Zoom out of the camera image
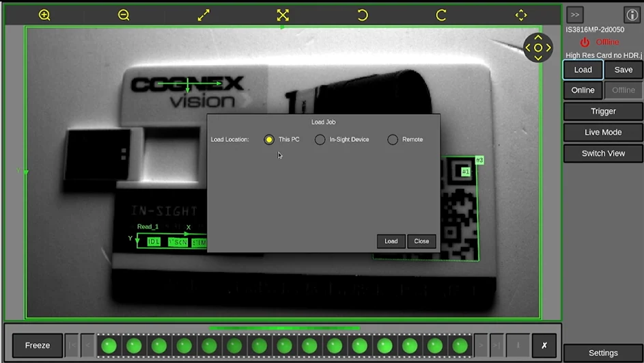The height and width of the screenshot is (363, 644). click(124, 15)
